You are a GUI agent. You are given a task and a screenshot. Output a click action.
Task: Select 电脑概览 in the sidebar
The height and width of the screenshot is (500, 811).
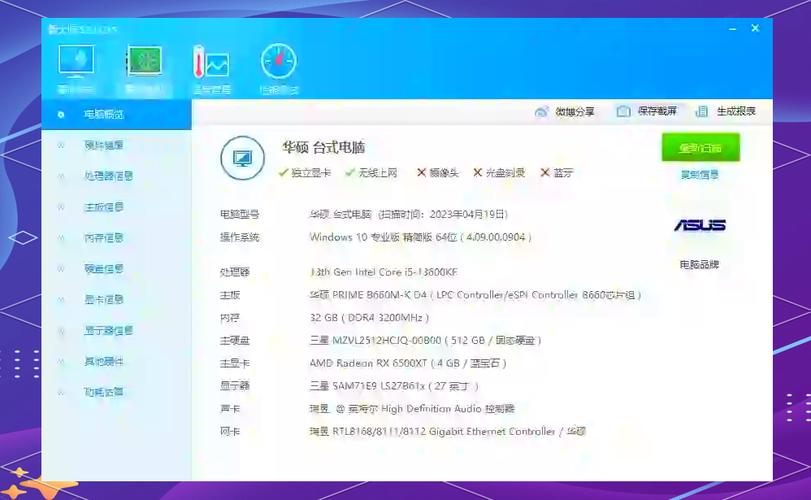104,114
